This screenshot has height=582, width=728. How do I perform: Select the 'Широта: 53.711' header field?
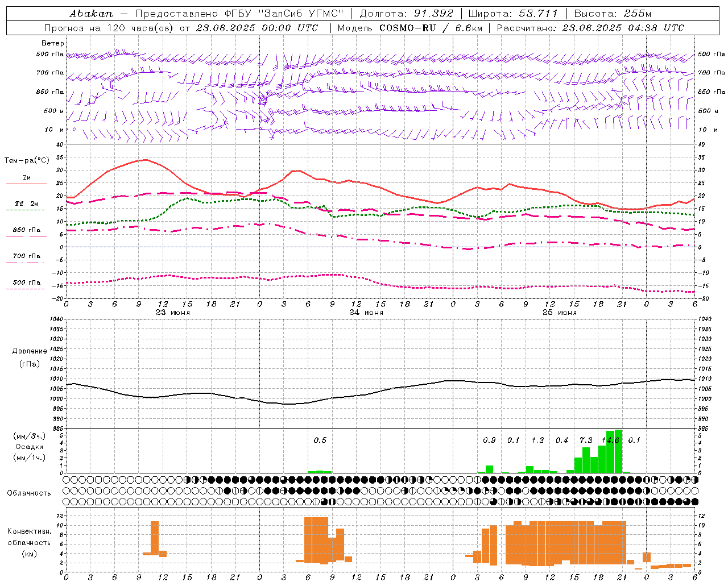(514, 13)
